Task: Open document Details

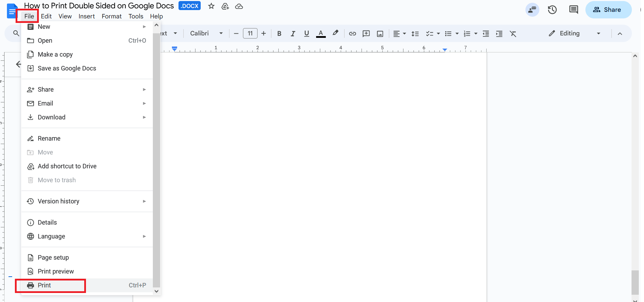Action: tap(87, 223)
